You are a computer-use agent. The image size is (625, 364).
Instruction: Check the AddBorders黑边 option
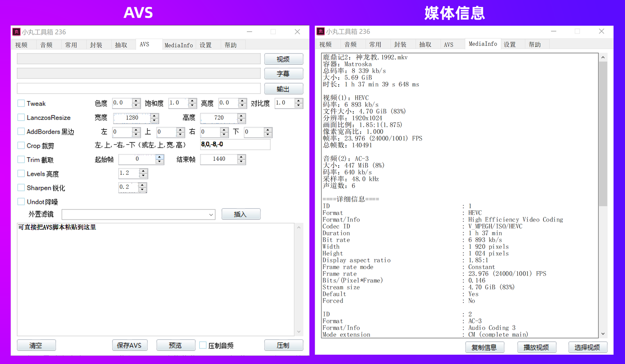click(21, 131)
